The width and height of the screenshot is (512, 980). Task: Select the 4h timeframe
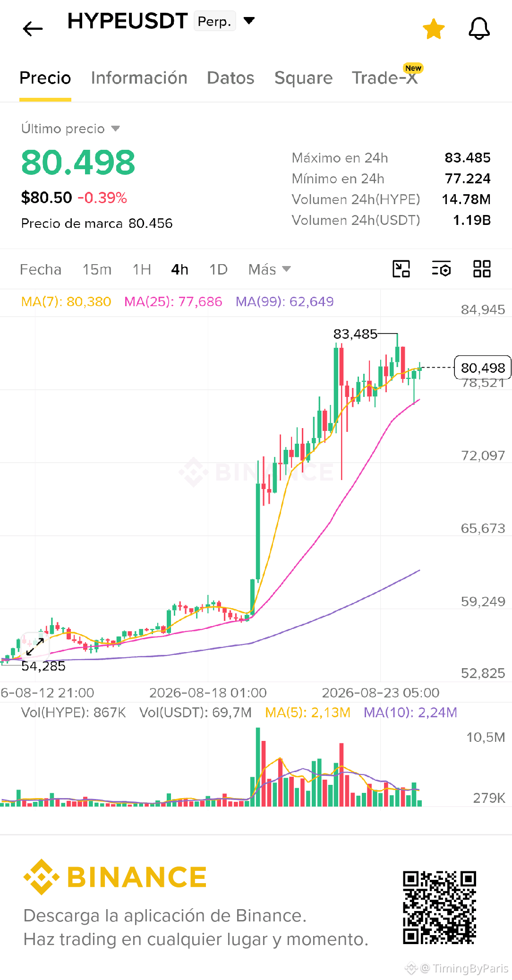179,269
